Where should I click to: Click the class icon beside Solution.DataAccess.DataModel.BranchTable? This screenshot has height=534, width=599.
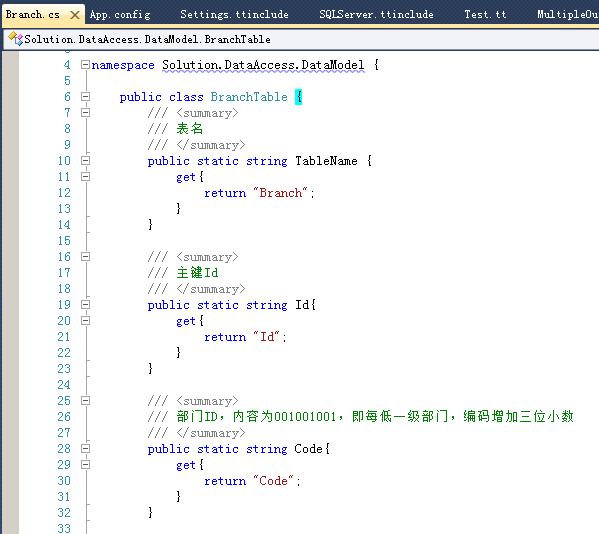pos(16,39)
